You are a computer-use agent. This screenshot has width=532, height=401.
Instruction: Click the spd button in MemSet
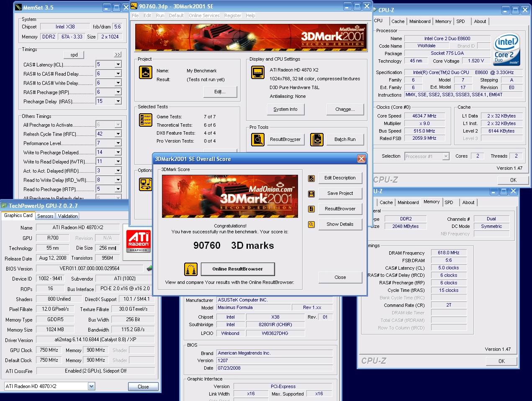point(74,55)
